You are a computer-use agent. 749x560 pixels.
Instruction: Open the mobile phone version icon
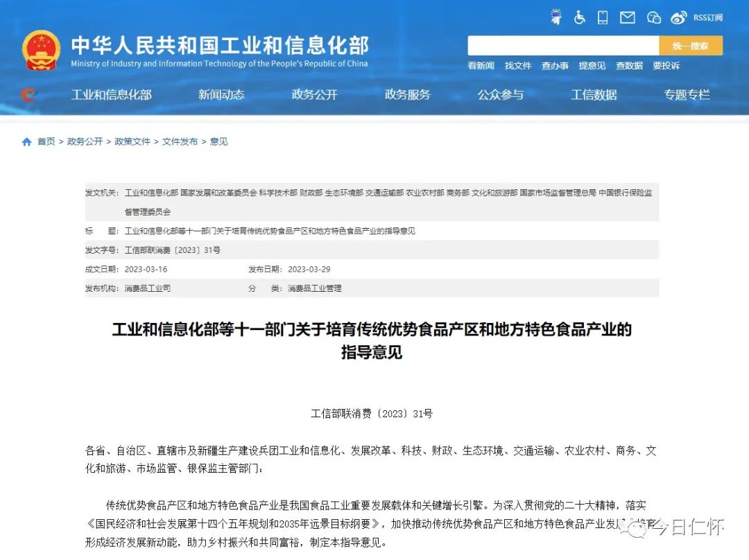tap(603, 17)
